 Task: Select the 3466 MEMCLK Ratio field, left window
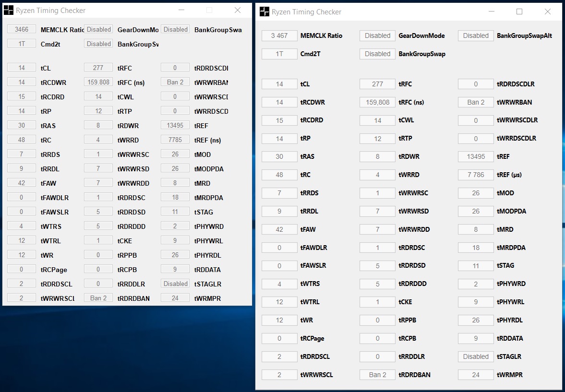coord(22,29)
